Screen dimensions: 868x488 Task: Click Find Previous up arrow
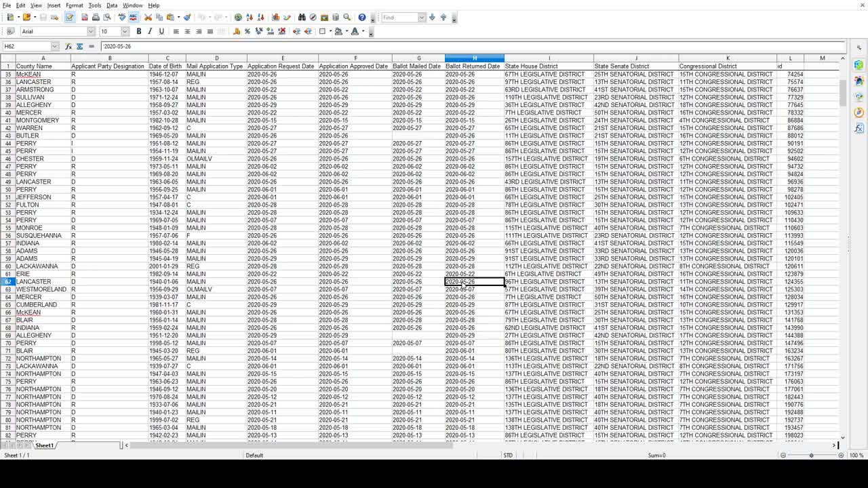click(443, 17)
